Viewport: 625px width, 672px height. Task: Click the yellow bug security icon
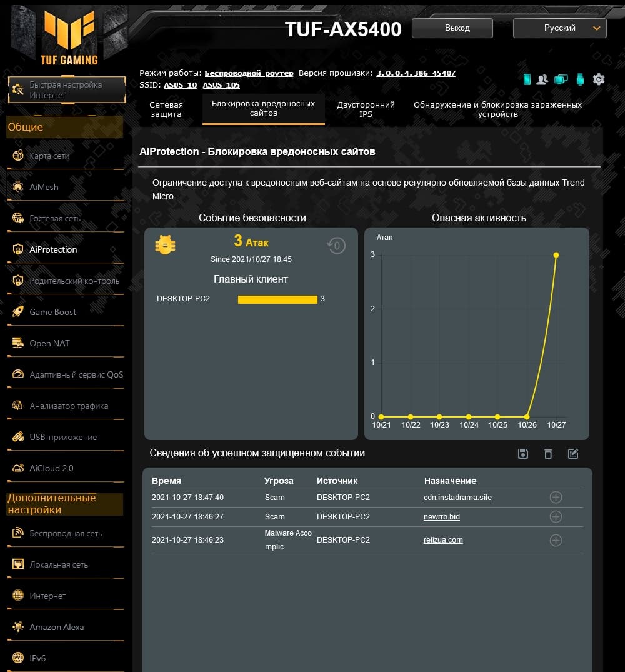click(x=165, y=244)
